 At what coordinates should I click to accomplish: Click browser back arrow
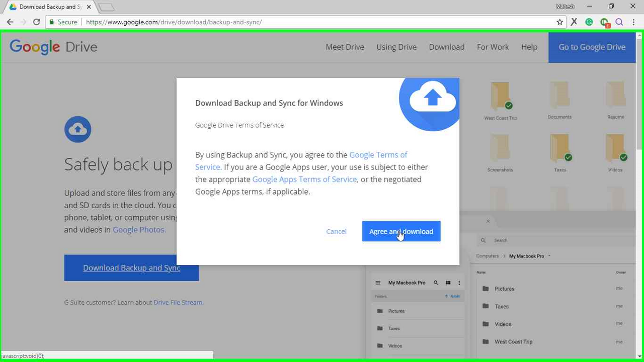click(10, 22)
